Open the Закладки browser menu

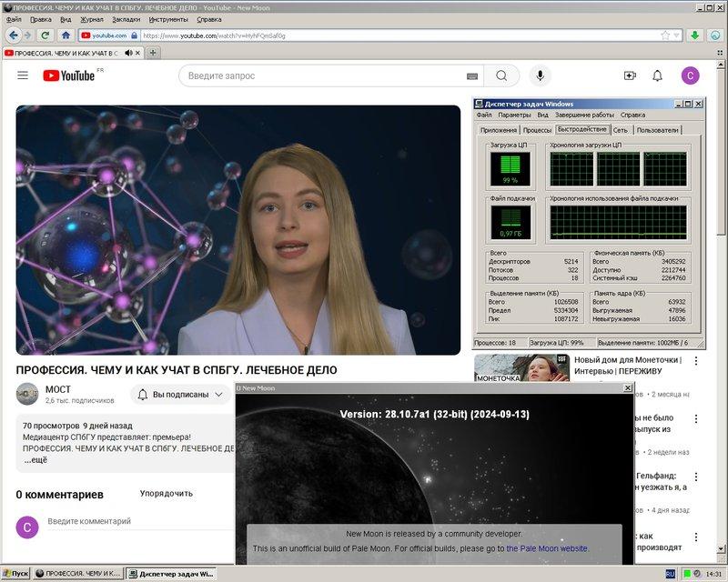(126, 19)
